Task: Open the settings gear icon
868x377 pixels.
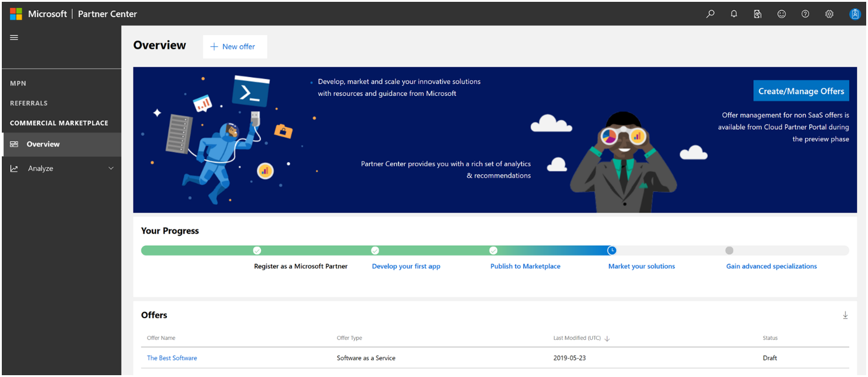Action: click(x=829, y=14)
